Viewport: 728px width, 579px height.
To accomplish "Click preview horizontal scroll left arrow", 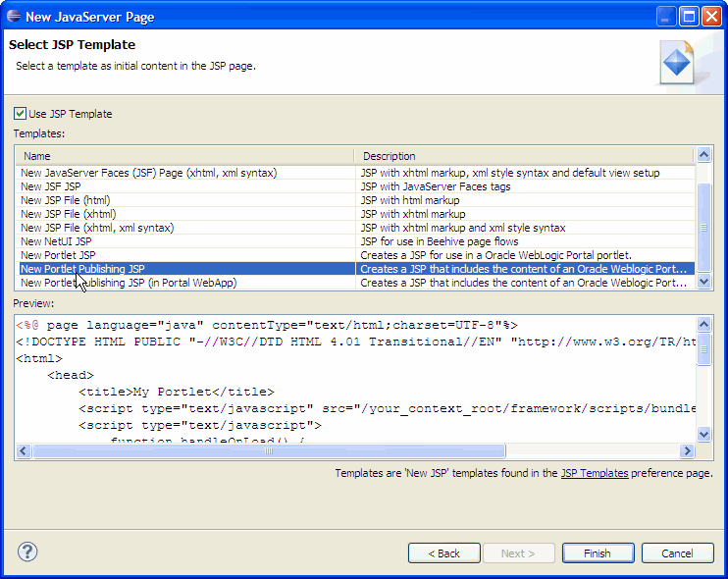I will coord(24,450).
